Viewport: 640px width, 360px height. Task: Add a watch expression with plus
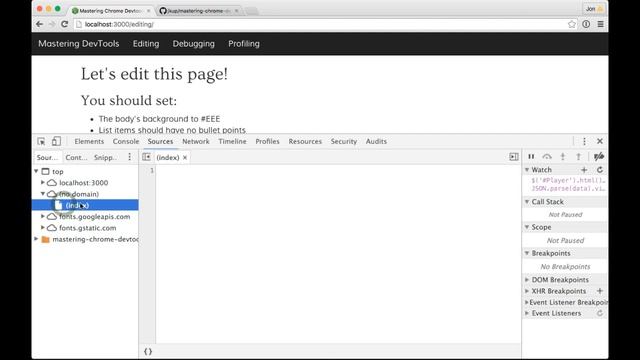584,170
